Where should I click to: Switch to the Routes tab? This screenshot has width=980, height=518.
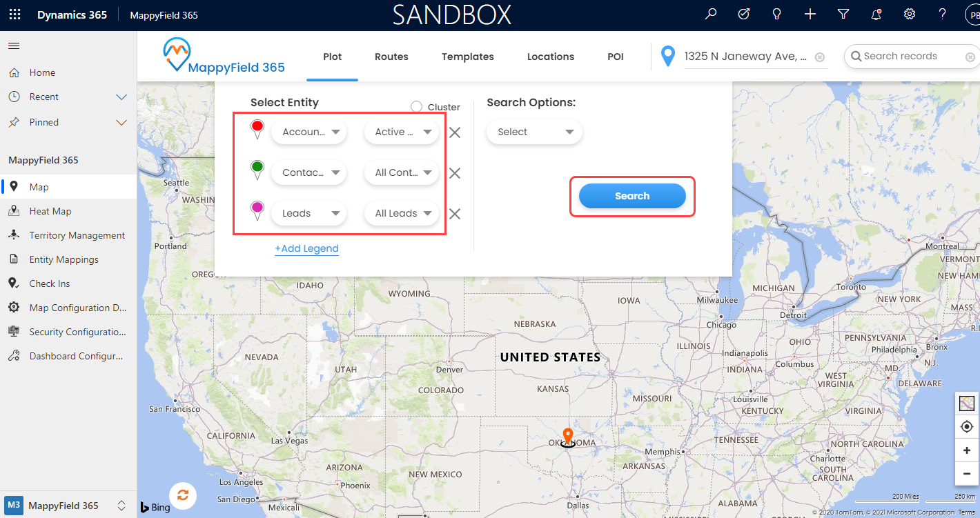point(391,57)
